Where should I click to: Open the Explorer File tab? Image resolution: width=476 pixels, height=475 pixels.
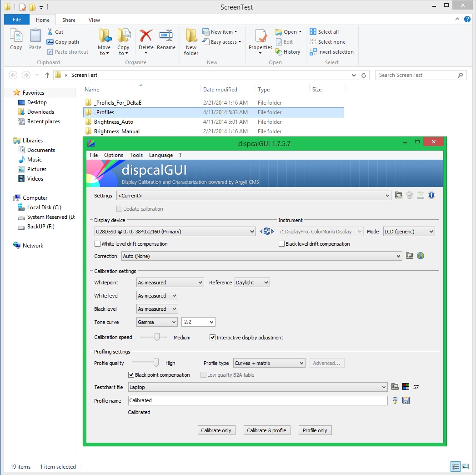click(17, 20)
